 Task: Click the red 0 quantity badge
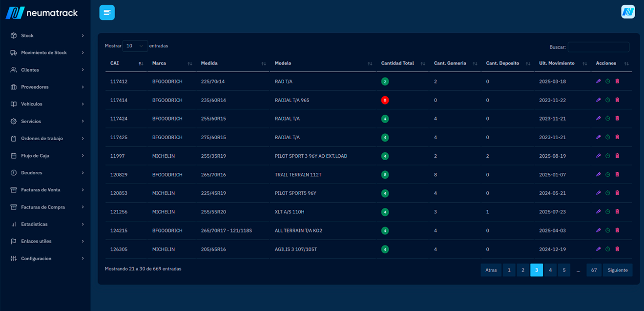coord(385,100)
